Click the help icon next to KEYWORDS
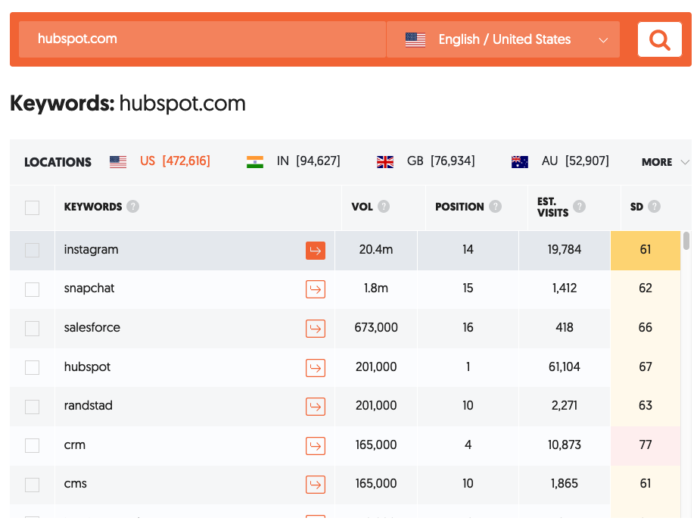The width and height of the screenshot is (700, 524). coord(133,207)
